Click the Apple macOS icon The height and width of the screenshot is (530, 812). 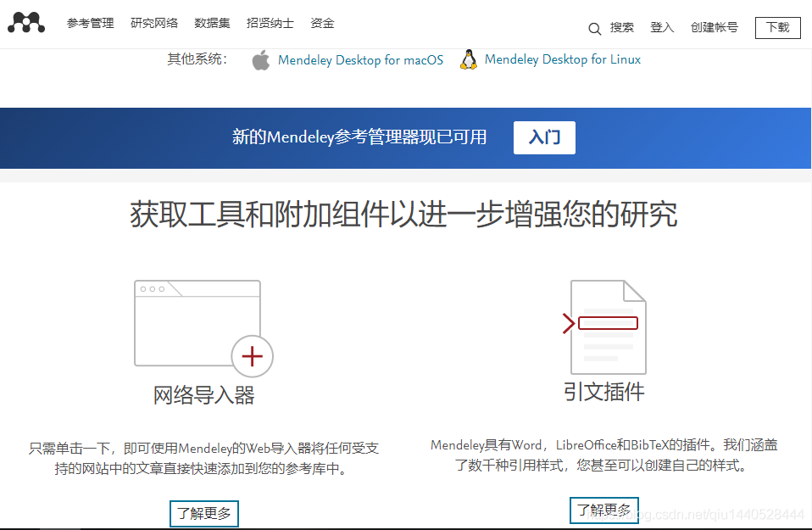pyautogui.click(x=261, y=60)
